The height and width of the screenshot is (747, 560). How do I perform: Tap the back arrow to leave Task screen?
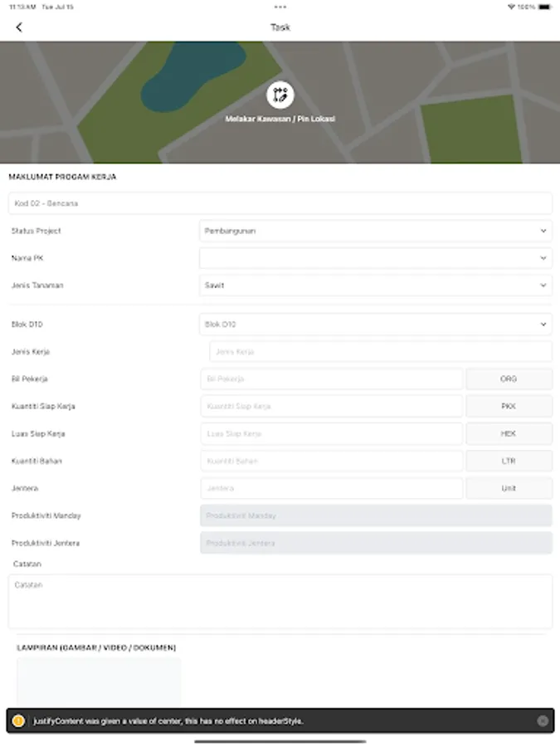pos(19,27)
